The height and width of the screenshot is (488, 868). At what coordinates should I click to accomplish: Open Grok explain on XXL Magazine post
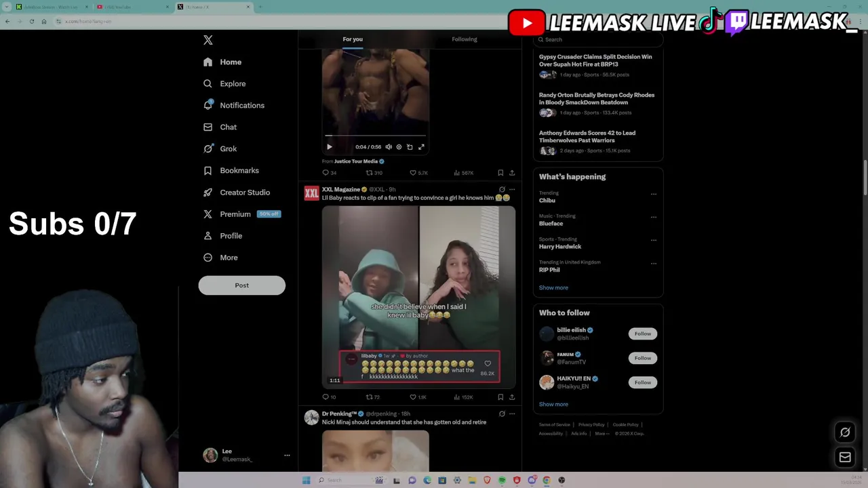pos(502,190)
